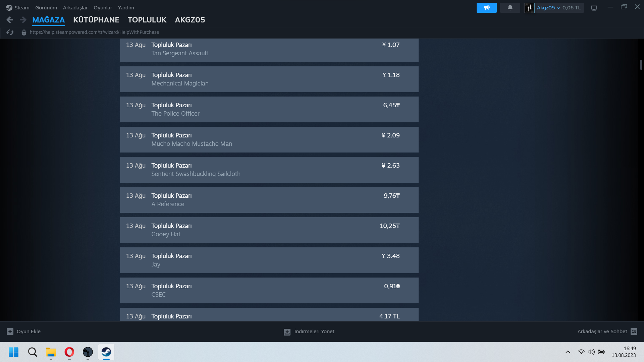
Task: Go back with the left arrow
Action: 10,20
